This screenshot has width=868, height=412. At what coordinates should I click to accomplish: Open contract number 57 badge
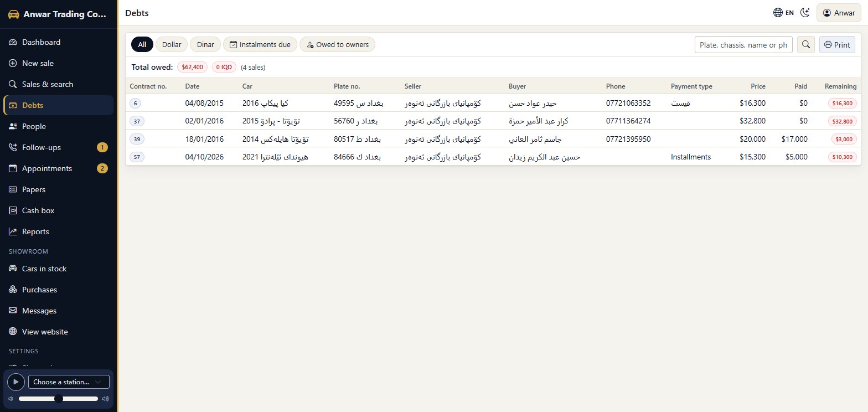click(x=137, y=157)
